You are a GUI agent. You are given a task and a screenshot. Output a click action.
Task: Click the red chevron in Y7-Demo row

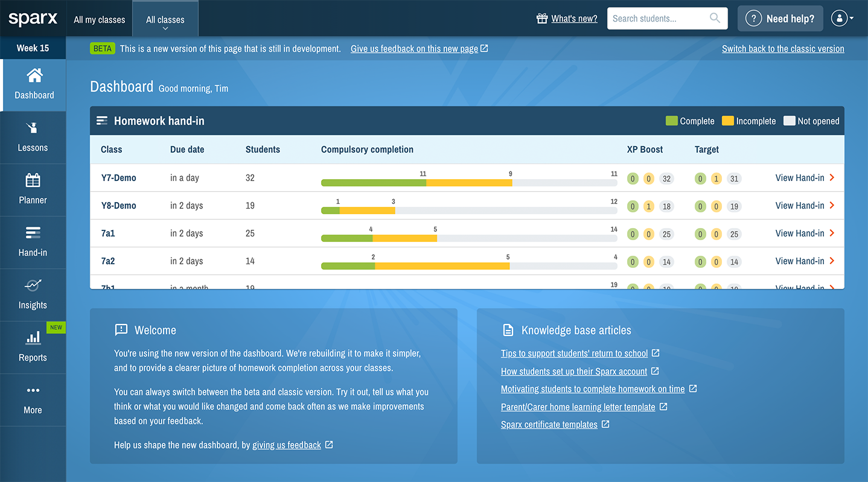(x=832, y=177)
